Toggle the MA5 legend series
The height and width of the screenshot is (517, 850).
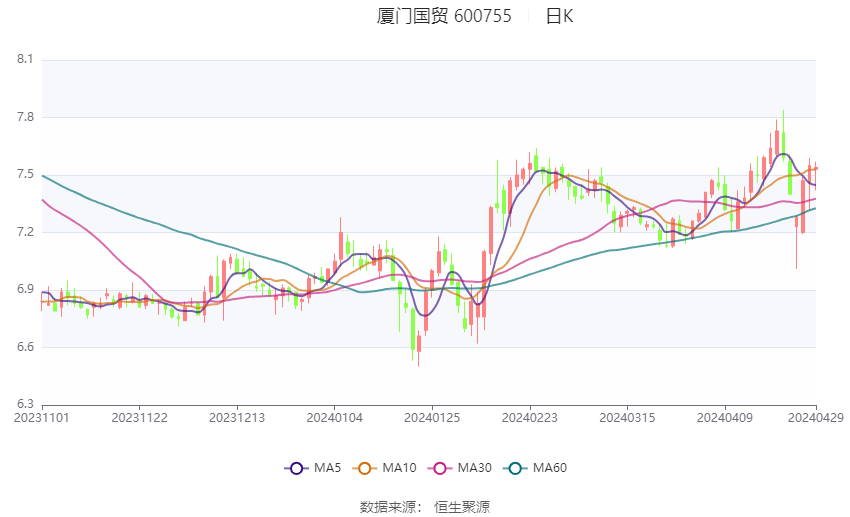[313, 468]
